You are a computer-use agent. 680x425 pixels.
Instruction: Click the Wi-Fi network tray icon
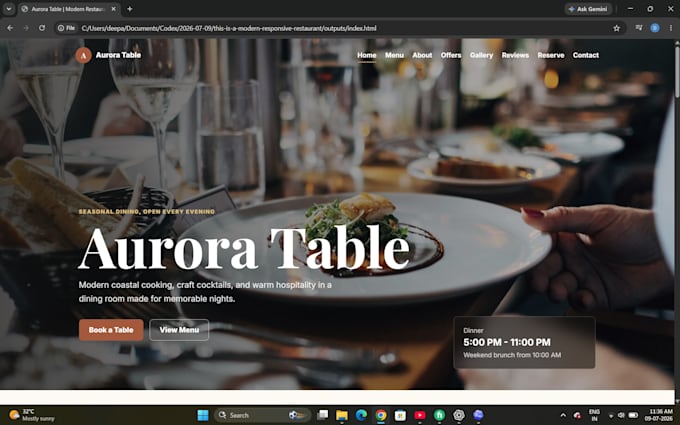click(611, 415)
